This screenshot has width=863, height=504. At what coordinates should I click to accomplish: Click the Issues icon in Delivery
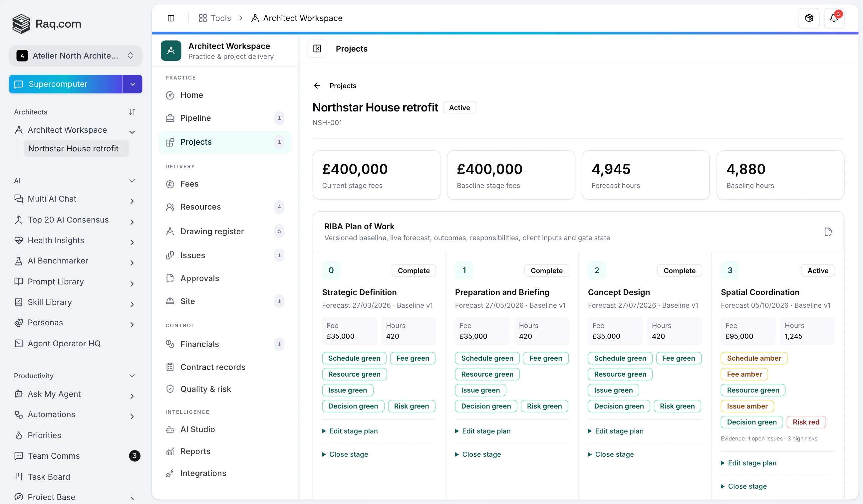[170, 255]
